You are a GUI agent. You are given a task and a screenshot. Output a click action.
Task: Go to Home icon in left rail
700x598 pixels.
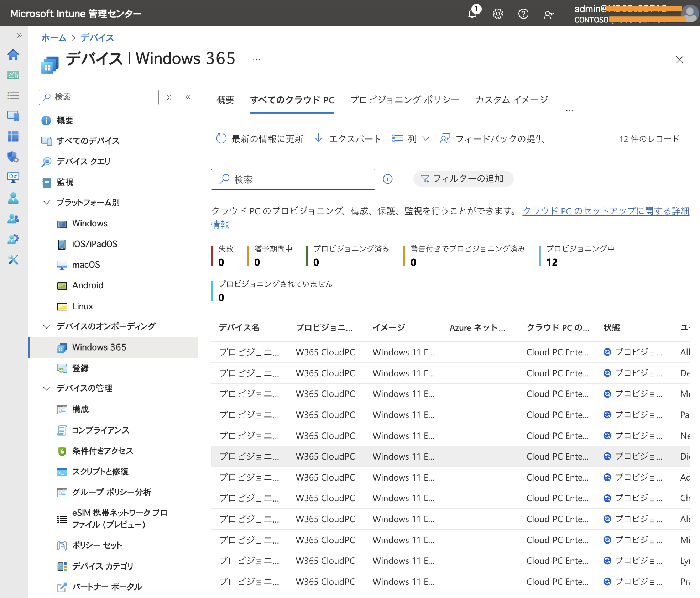click(x=13, y=55)
